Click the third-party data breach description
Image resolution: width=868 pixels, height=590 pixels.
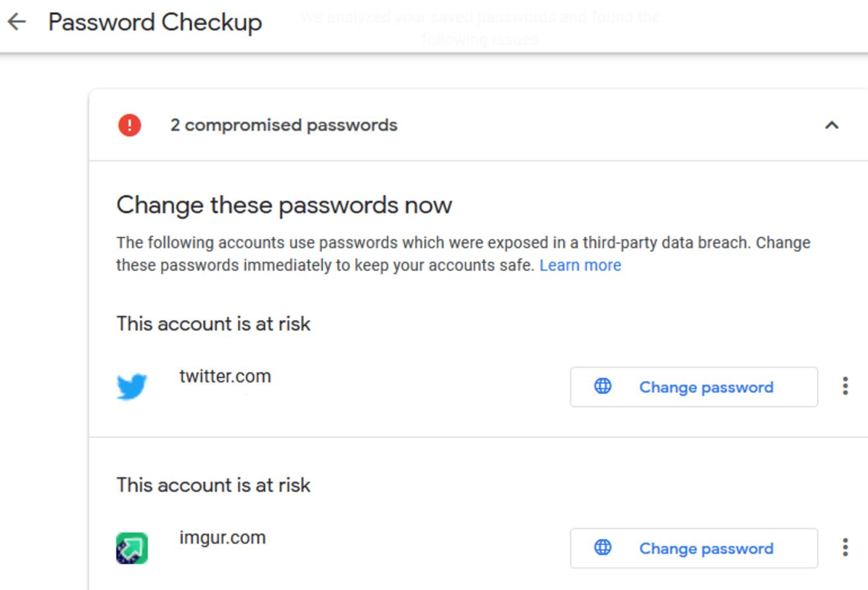(x=422, y=243)
